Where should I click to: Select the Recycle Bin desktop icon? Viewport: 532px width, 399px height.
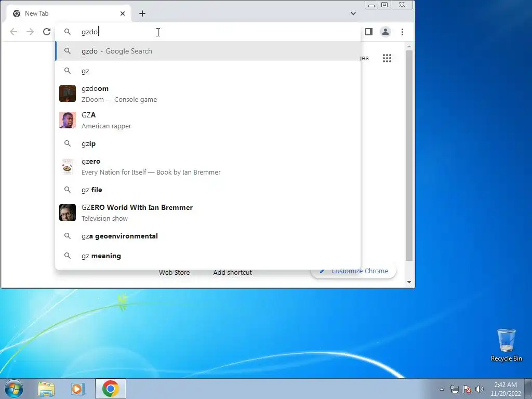(x=506, y=345)
